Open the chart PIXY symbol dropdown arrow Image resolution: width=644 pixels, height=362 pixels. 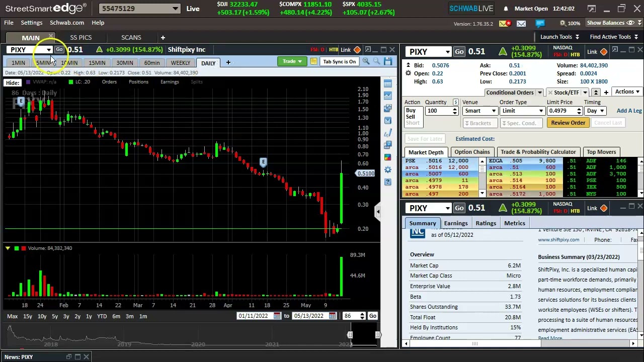(x=48, y=50)
